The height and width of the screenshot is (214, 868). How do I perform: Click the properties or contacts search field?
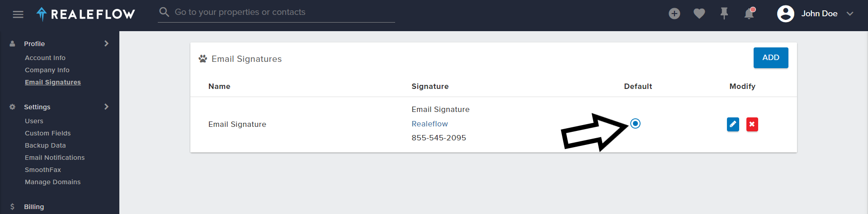click(x=276, y=12)
